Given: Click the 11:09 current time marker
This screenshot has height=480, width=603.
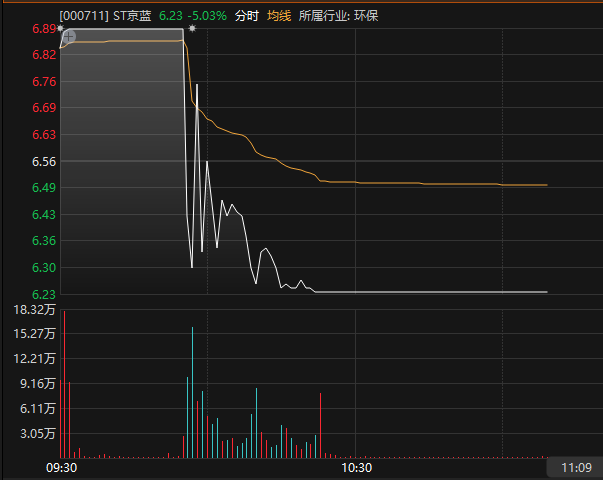Looking at the screenshot, I should (576, 468).
